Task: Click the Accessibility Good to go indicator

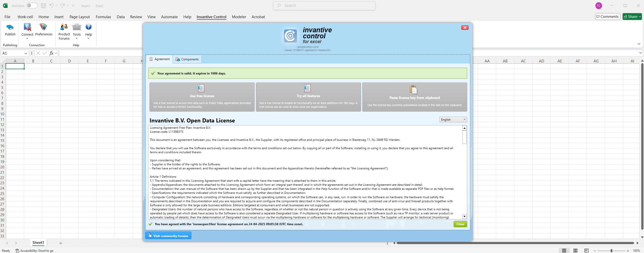Action: tap(35, 250)
